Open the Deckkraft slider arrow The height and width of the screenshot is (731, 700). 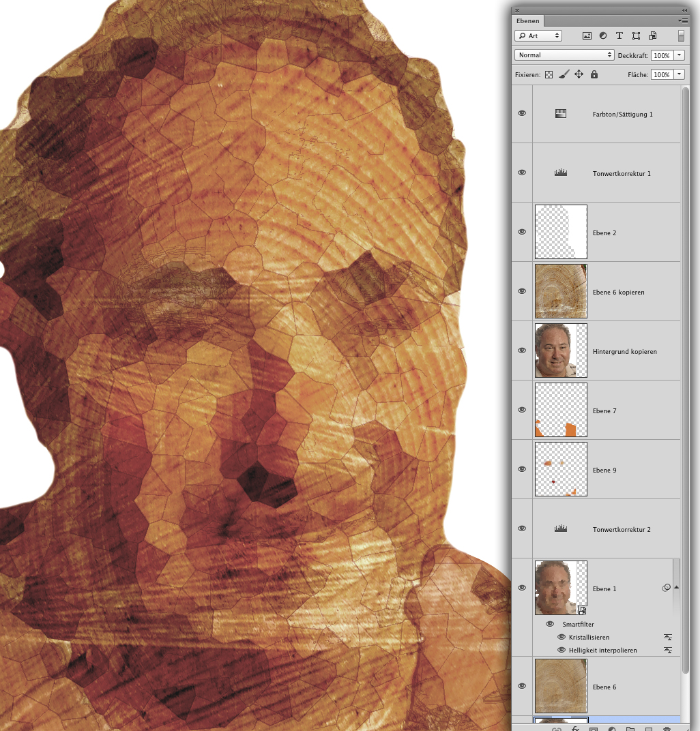[x=680, y=55]
